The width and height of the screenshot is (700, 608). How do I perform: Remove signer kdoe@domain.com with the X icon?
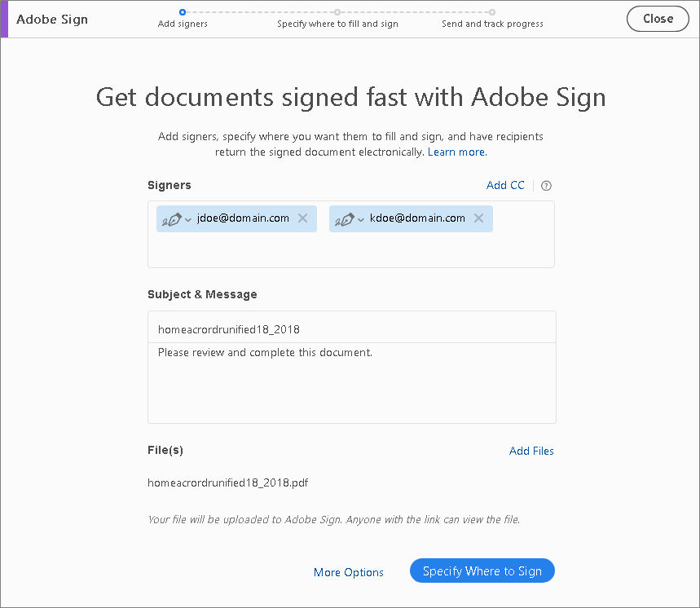(479, 218)
